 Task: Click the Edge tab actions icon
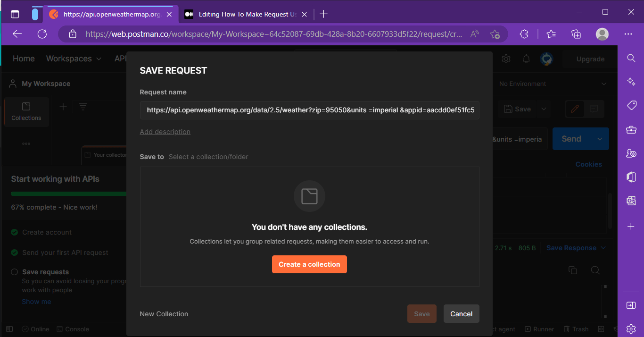click(x=15, y=14)
